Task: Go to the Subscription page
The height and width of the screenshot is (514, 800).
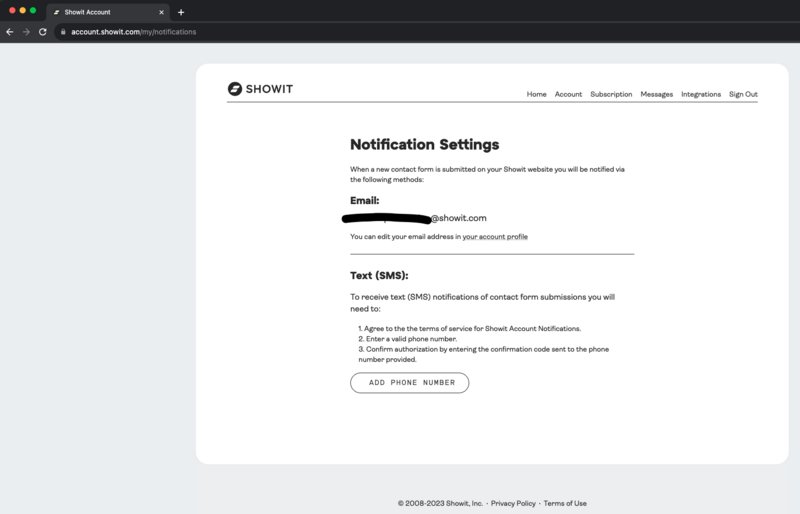Action: (x=611, y=94)
